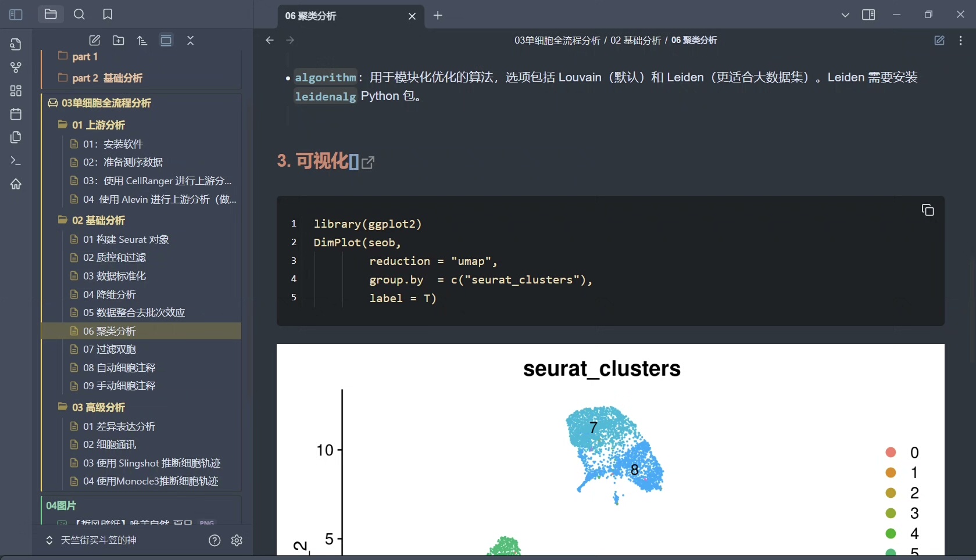
Task: Toggle auto-reveal current file button
Action: 166,40
